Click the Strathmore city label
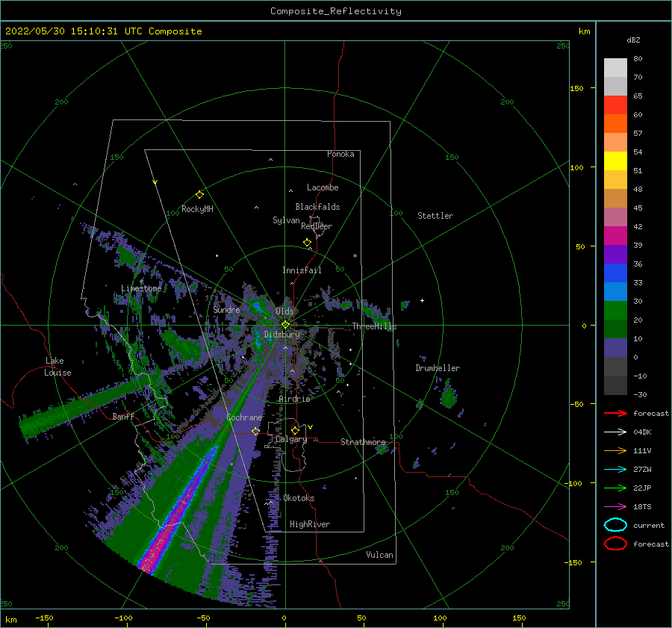672x628 pixels. [x=364, y=442]
